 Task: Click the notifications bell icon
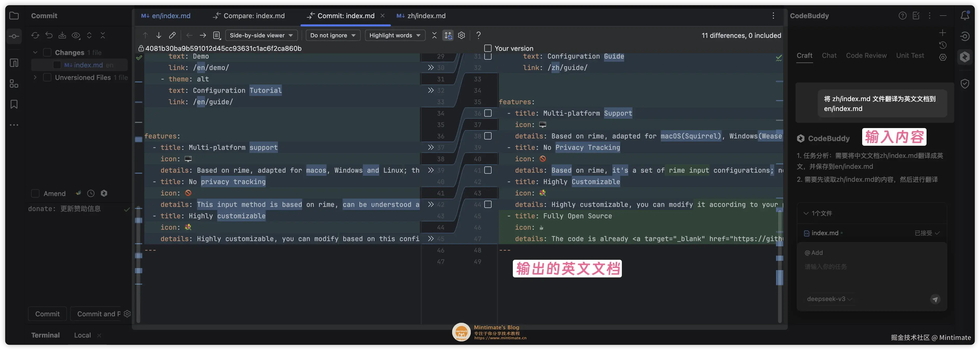click(x=965, y=16)
